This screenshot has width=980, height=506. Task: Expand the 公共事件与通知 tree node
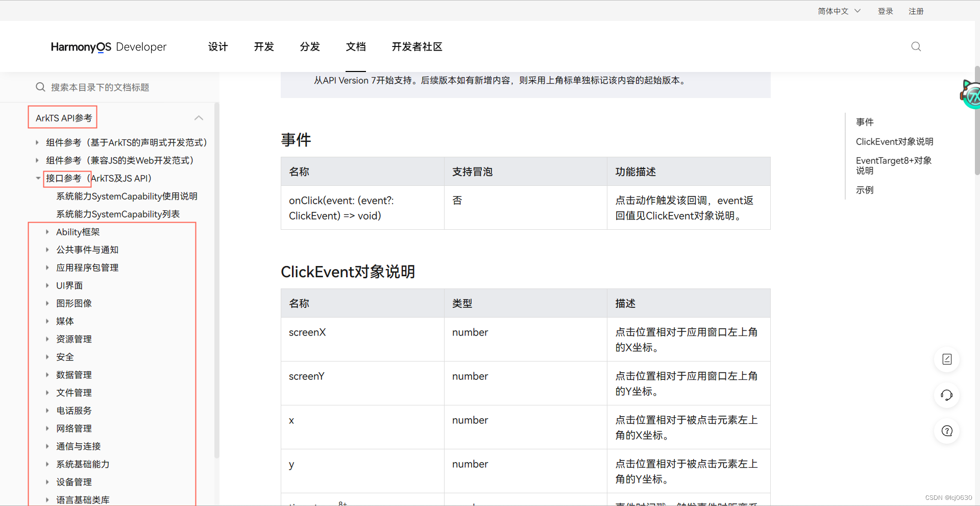click(47, 250)
